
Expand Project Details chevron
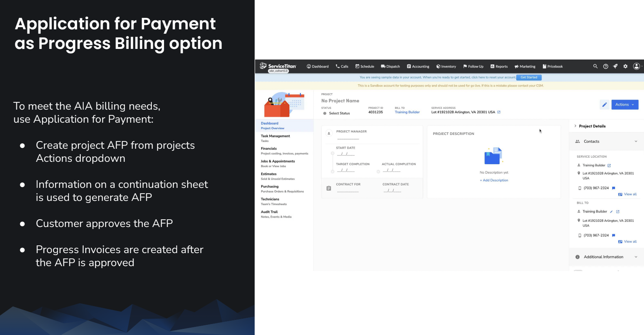575,126
